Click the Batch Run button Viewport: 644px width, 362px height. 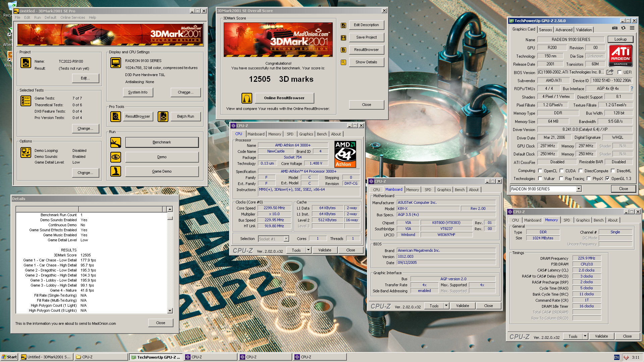185,116
